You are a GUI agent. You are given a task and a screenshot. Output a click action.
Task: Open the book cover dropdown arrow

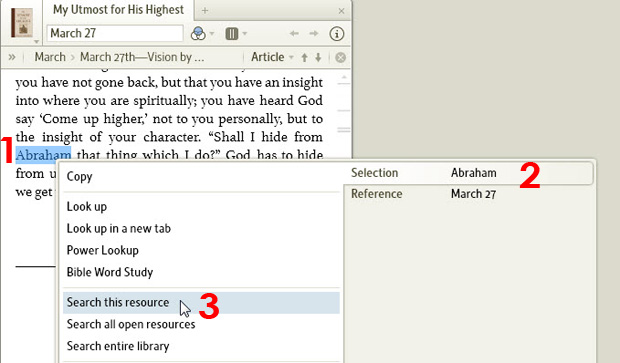click(x=36, y=42)
